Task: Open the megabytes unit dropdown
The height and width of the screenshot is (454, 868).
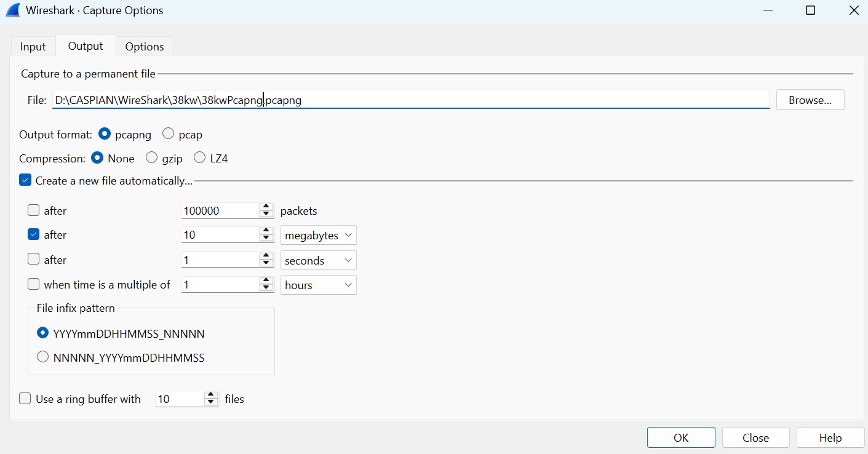Action: point(318,235)
